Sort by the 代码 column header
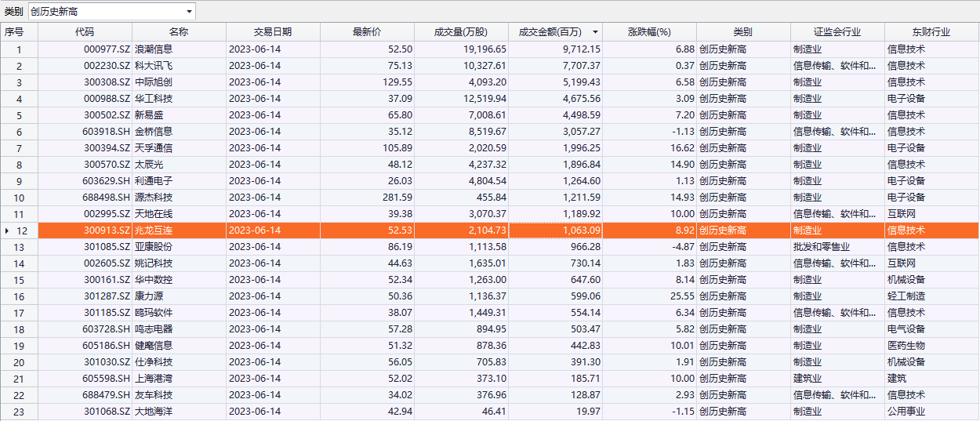 point(85,32)
